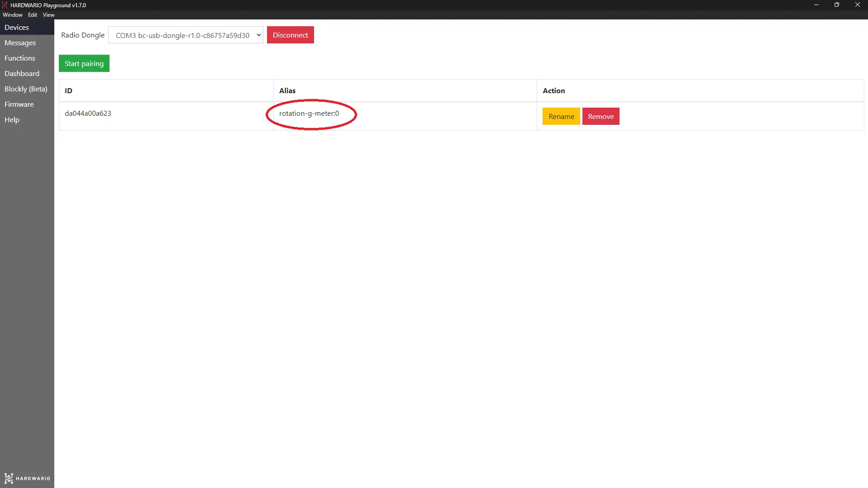
Task: Open the Edit menu
Action: [33, 15]
